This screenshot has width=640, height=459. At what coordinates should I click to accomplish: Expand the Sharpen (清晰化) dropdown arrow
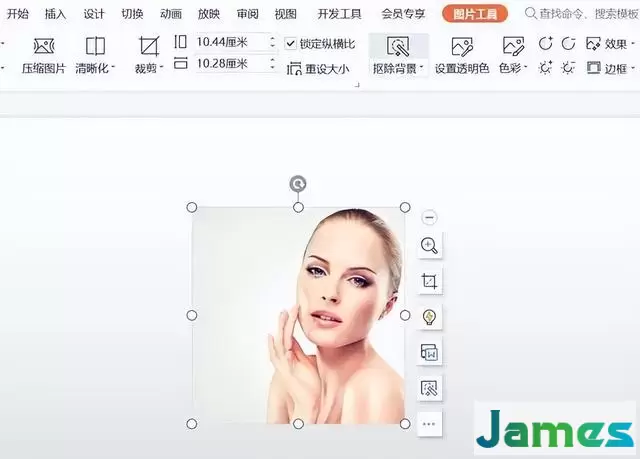pyautogui.click(x=113, y=67)
